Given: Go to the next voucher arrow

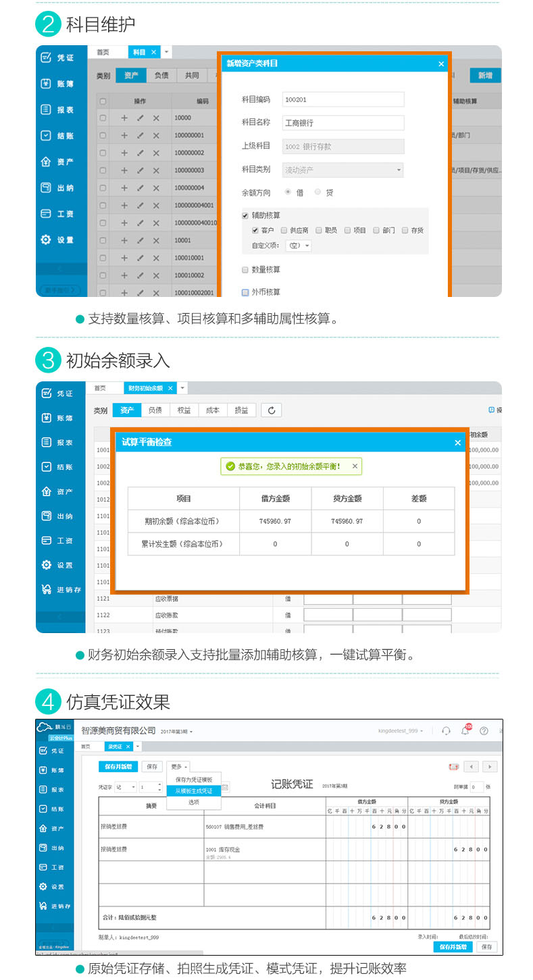Looking at the screenshot, I should tap(490, 767).
